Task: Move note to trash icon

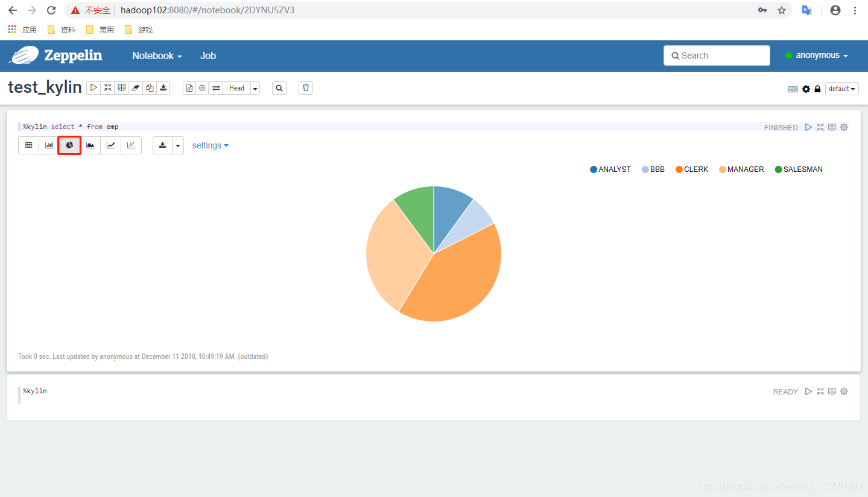Action: [x=306, y=88]
